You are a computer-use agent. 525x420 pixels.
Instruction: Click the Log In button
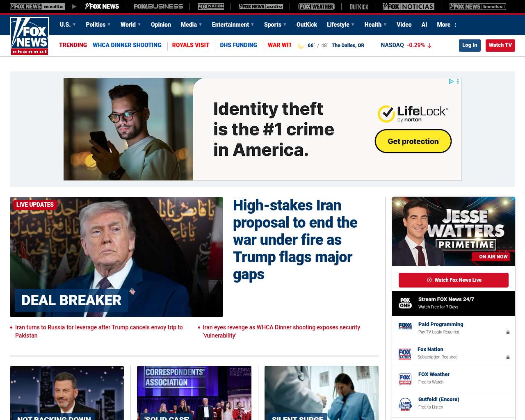click(x=470, y=45)
